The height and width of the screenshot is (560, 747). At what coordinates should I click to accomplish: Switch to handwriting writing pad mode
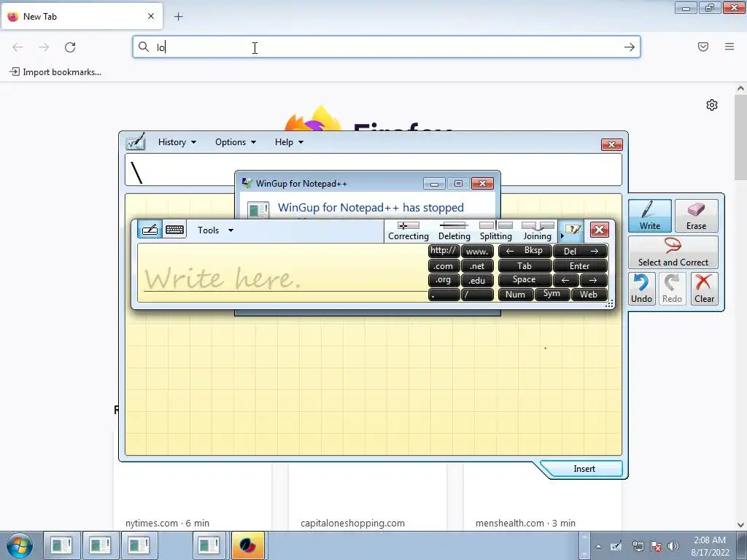point(150,230)
